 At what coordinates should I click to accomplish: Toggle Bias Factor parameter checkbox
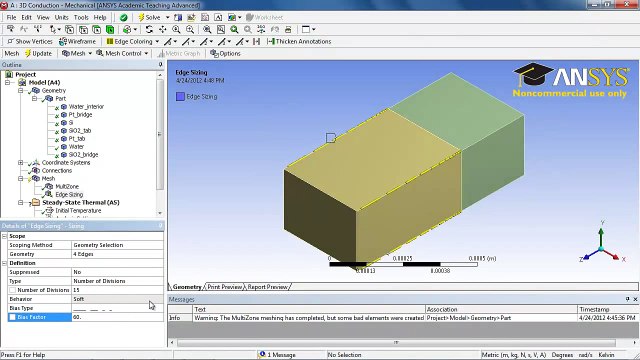pos(12,317)
